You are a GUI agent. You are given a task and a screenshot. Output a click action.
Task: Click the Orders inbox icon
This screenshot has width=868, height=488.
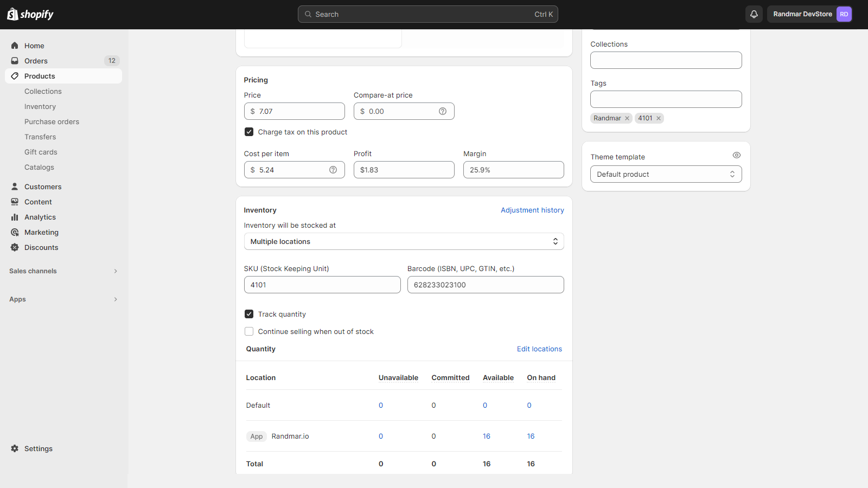[x=15, y=61]
